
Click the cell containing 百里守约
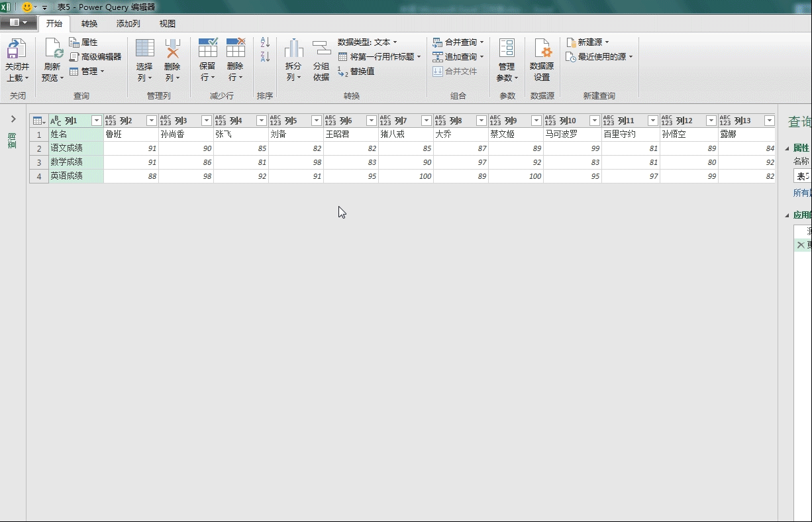(x=631, y=134)
